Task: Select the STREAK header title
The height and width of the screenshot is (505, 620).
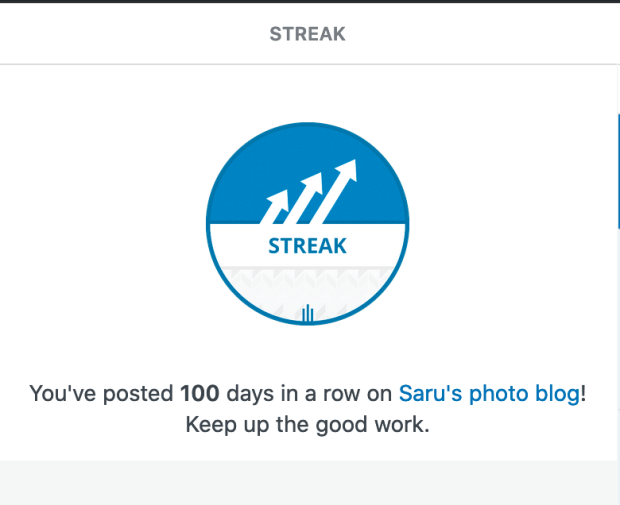Action: pos(307,34)
